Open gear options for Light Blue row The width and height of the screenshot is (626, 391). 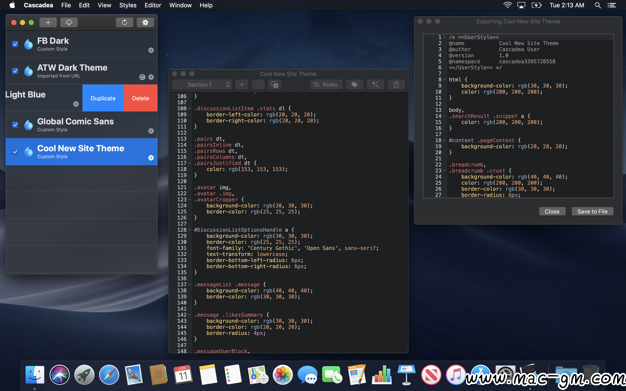[x=76, y=104]
